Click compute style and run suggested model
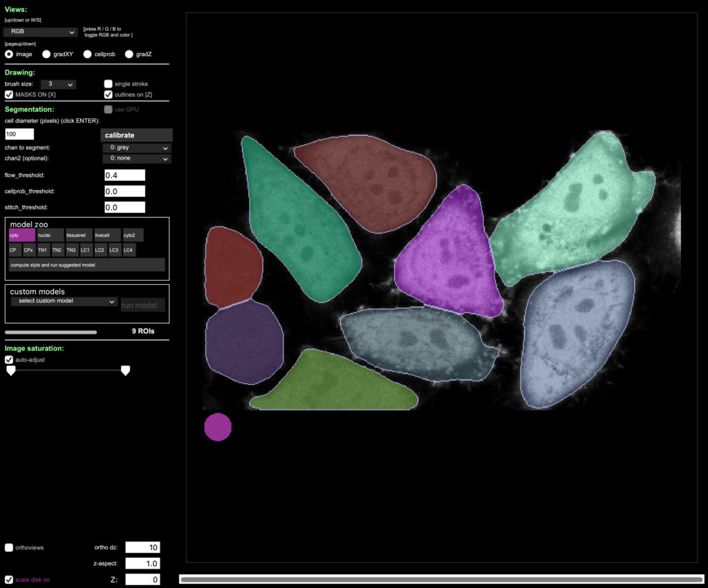 [86, 265]
